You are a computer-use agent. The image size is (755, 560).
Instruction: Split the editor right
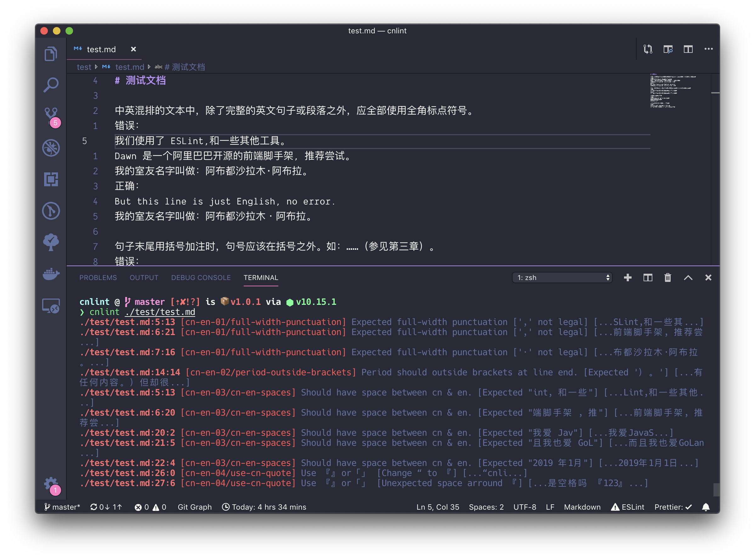pos(688,49)
